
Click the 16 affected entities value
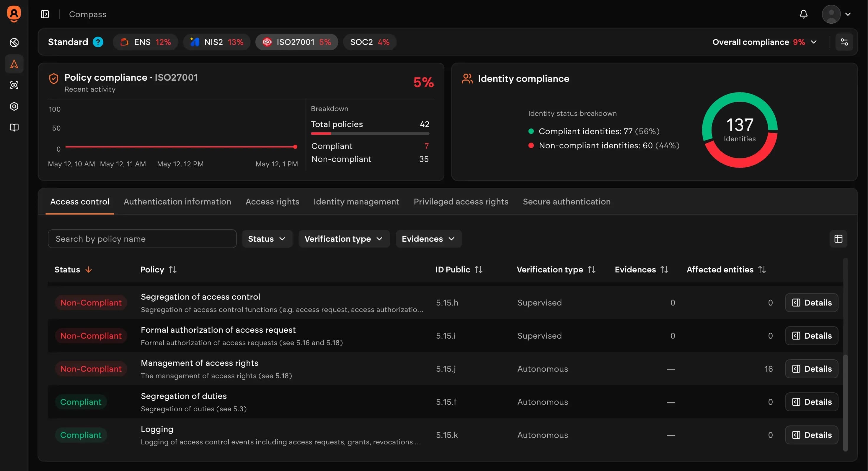tap(769, 368)
